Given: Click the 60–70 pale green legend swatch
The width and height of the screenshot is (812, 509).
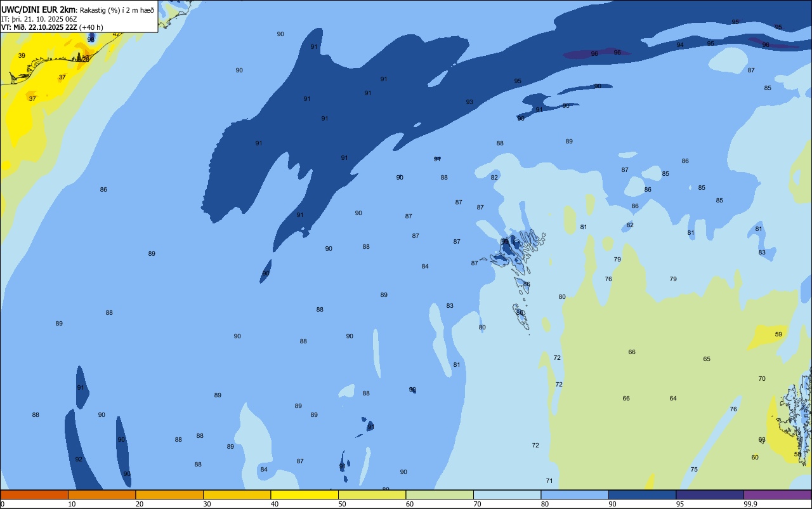Looking at the screenshot, I should click(440, 494).
